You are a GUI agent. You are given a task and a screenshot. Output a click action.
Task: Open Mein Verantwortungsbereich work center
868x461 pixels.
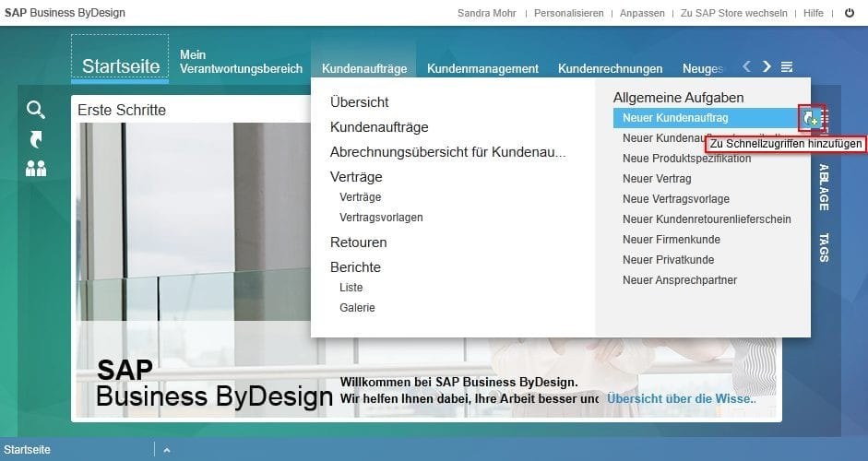point(241,62)
